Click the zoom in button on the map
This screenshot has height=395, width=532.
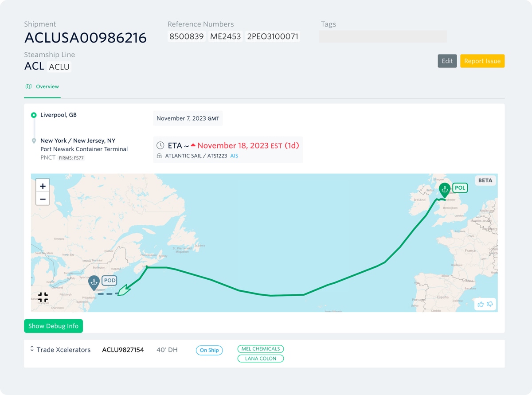(x=43, y=186)
